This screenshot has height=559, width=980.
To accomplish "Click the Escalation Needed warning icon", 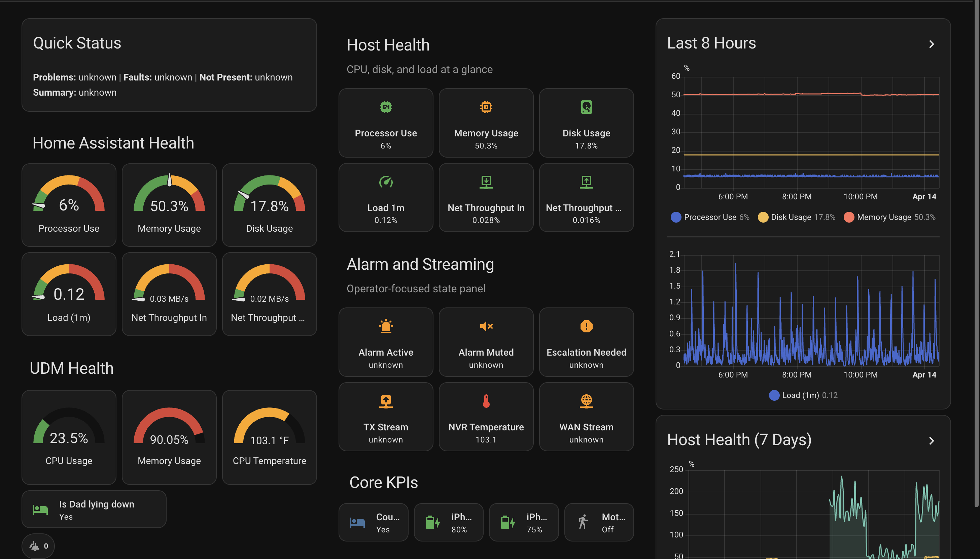I will 586,326.
